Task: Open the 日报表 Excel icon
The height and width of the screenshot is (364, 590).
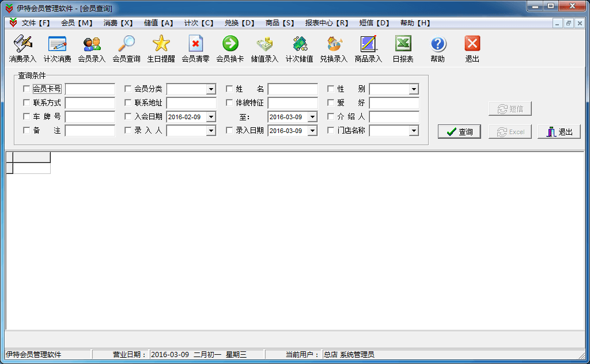Action: coord(403,48)
